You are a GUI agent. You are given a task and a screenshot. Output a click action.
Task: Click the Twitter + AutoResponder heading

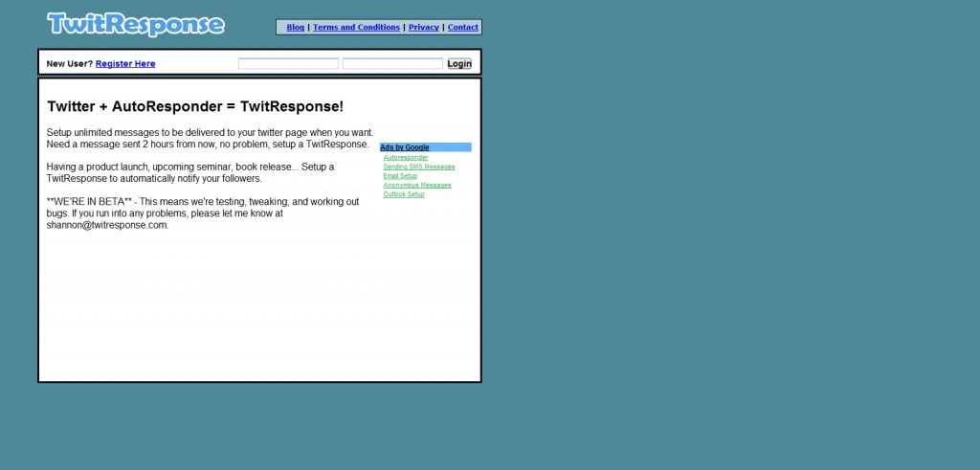[195, 107]
